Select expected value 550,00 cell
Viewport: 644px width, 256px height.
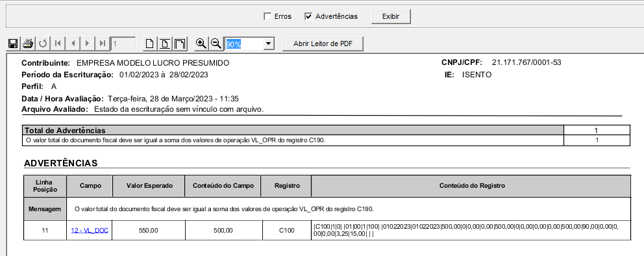click(x=149, y=231)
